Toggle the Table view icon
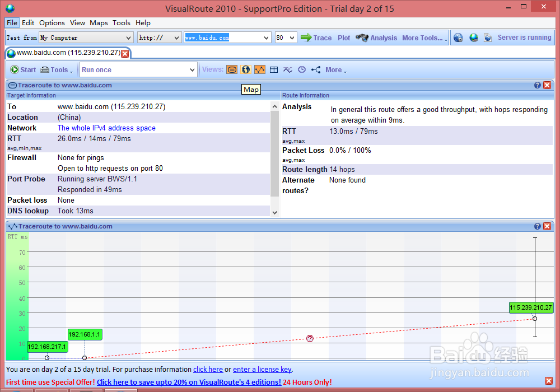Image resolution: width=560 pixels, height=392 pixels. pos(274,69)
